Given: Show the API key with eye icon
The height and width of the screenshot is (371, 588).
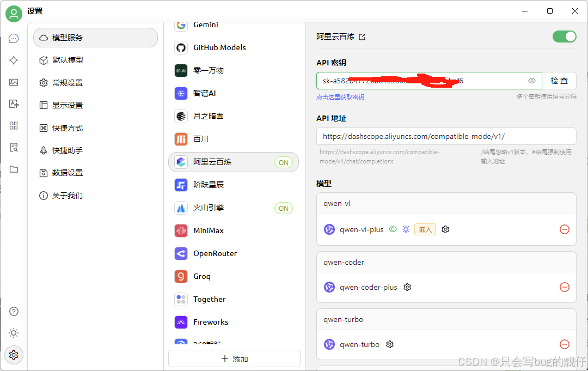Looking at the screenshot, I should pyautogui.click(x=532, y=81).
